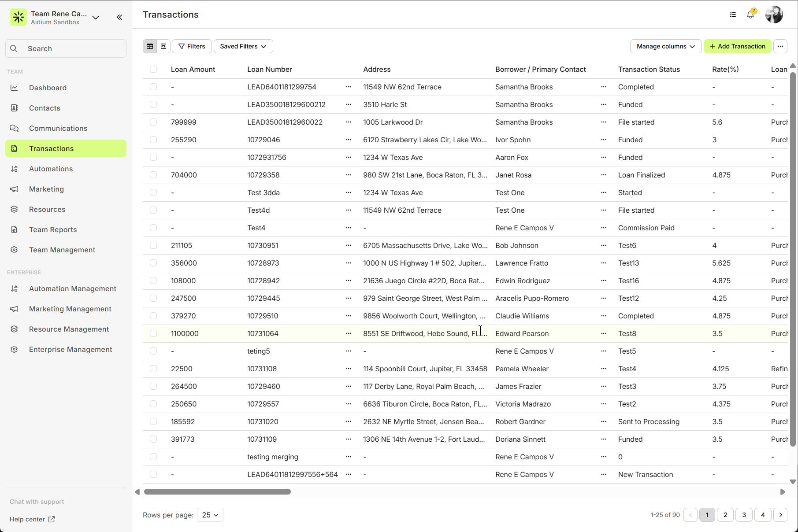Switch to card view icon
This screenshot has width=798, height=532.
[x=163, y=46]
